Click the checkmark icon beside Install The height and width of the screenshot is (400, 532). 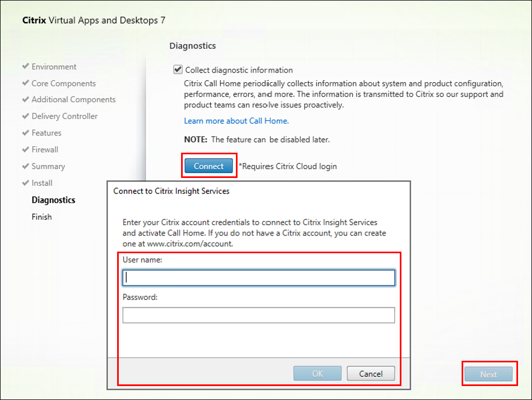tap(25, 182)
